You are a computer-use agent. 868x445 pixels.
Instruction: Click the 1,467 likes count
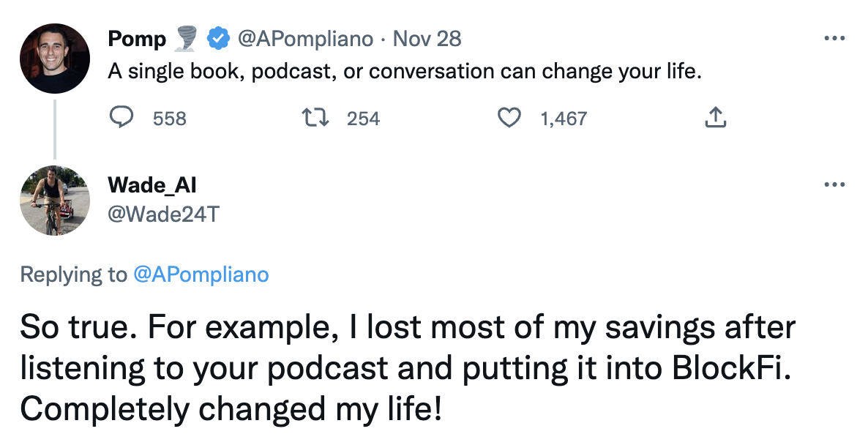[564, 119]
